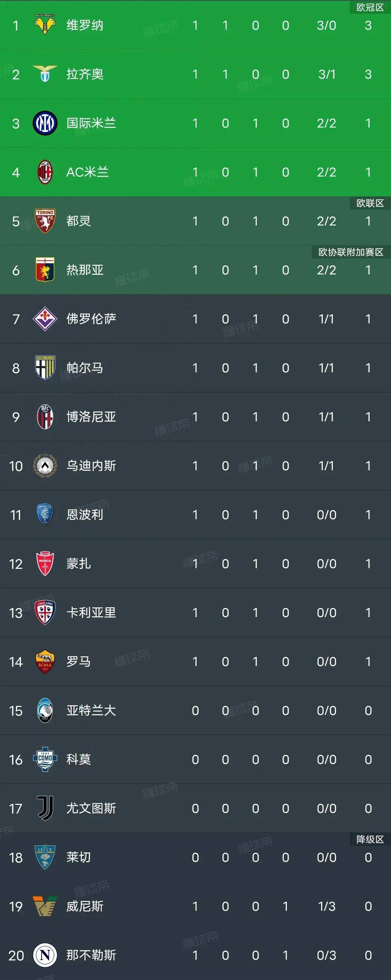Open team name 亚特兰大
391x980 pixels.
91,710
